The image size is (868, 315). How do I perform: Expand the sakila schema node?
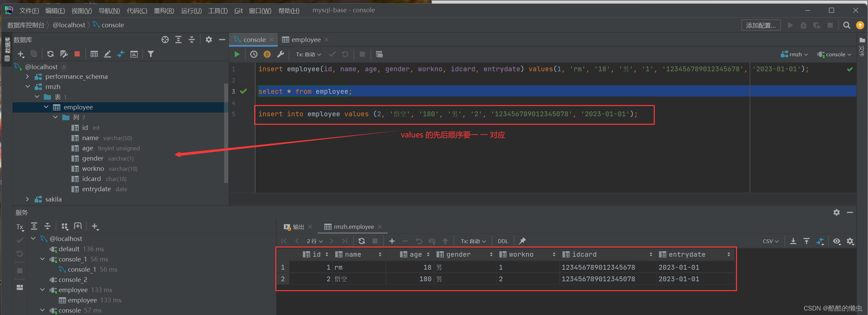tap(28, 199)
